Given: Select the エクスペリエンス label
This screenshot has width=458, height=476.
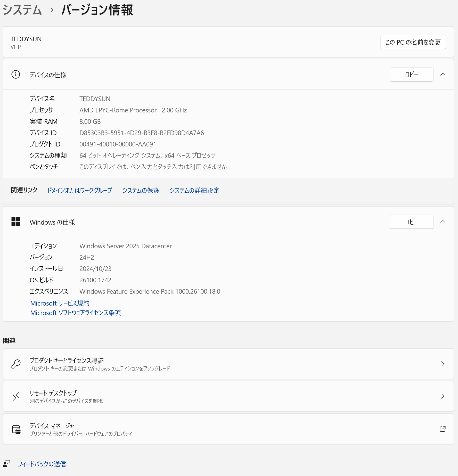Looking at the screenshot, I should pyautogui.click(x=49, y=291).
